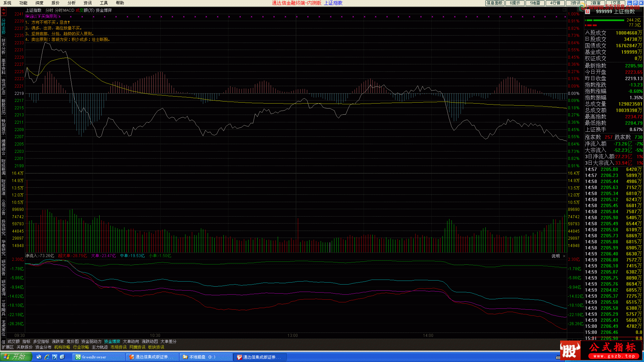Switch to the 资金驱动力 tab
Screen dimensions: 644x362
(x=92, y=342)
